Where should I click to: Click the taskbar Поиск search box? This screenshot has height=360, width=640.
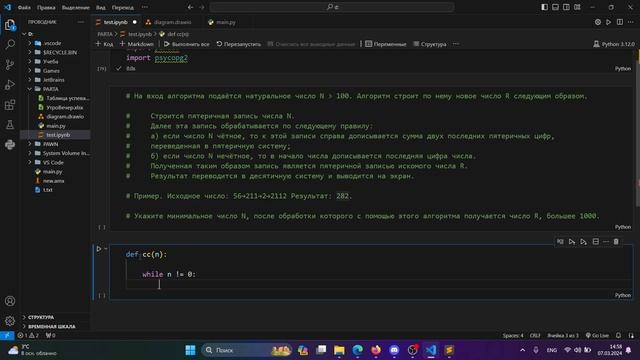tap(247, 350)
